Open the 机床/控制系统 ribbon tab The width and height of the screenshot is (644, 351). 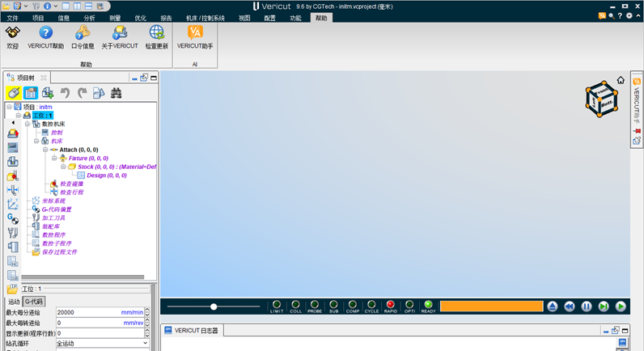tap(205, 18)
